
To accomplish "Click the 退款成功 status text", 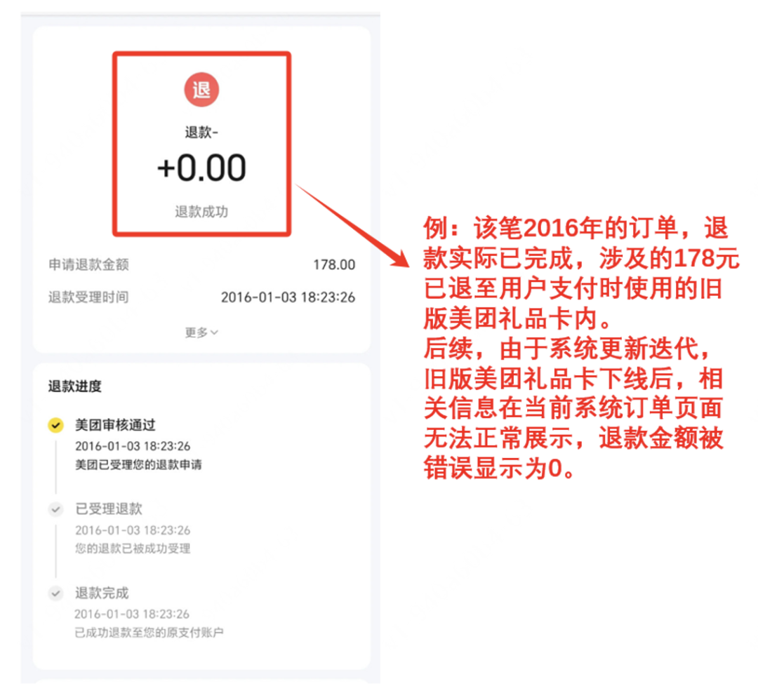I will click(x=201, y=212).
